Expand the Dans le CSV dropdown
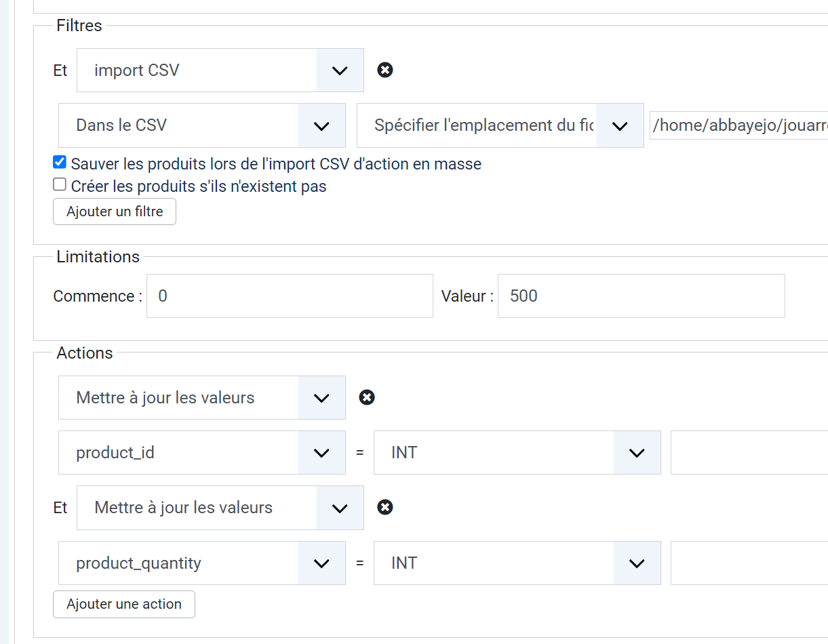Image resolution: width=828 pixels, height=644 pixels. [201, 125]
